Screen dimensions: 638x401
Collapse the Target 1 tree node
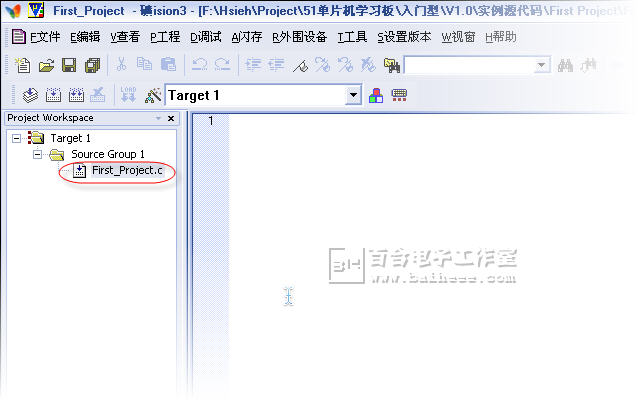(16, 139)
